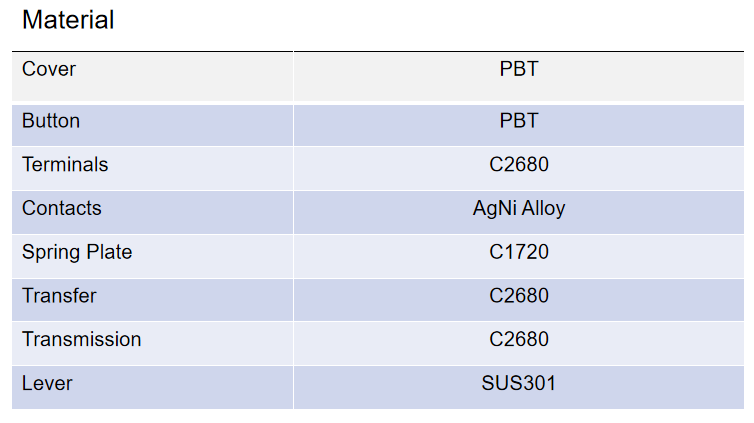This screenshot has height=423, width=754.
Task: Select the Terminals row label
Action: [x=65, y=164]
